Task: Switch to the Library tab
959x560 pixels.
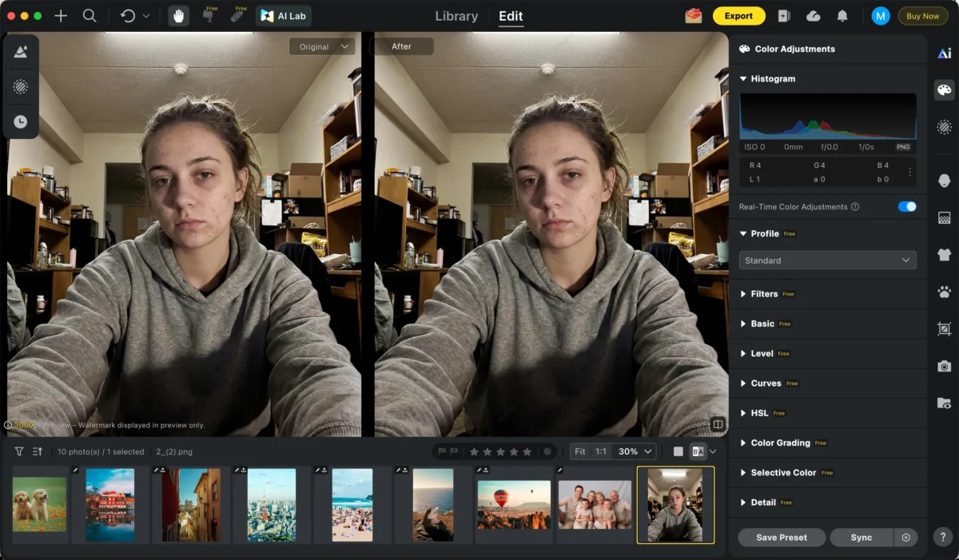Action: click(456, 15)
